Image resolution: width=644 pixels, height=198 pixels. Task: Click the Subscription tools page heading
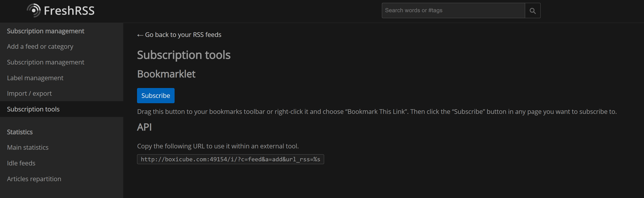coord(184,55)
